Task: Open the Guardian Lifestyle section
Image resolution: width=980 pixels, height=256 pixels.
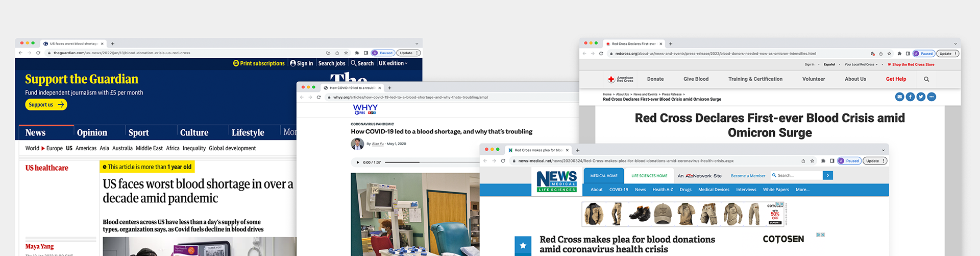Action: click(248, 132)
